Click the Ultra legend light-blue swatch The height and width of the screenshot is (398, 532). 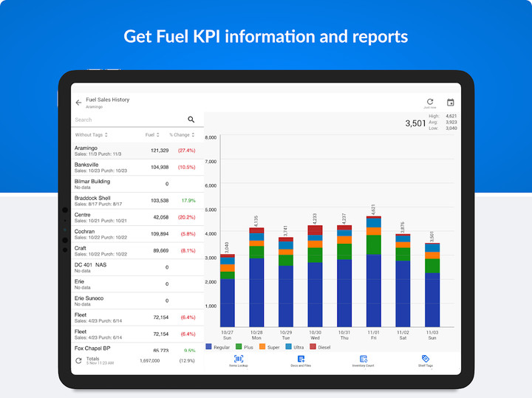click(x=288, y=346)
